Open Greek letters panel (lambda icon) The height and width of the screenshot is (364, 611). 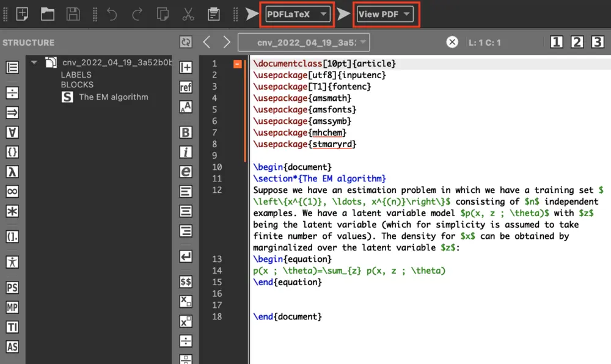tap(12, 172)
